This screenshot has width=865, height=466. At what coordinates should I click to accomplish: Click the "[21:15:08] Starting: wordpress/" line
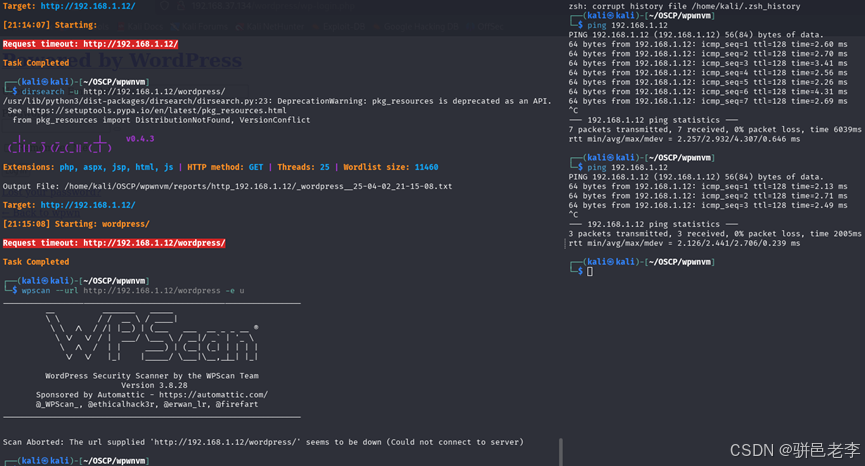76,224
